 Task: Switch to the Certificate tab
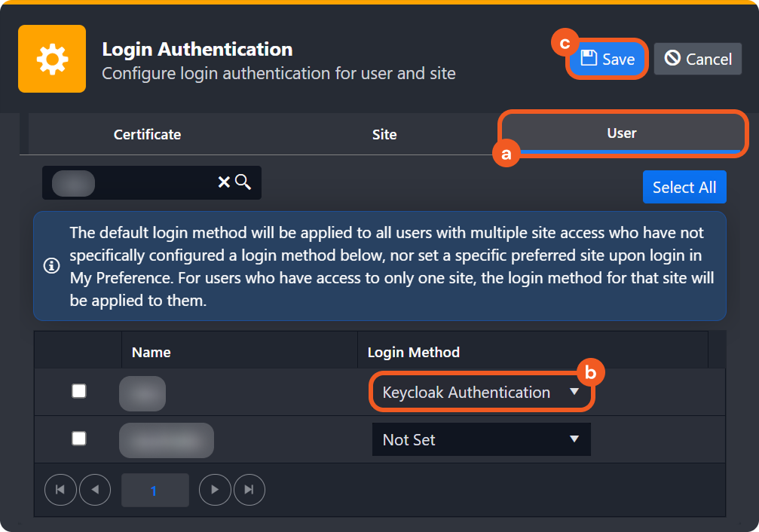coord(148,135)
